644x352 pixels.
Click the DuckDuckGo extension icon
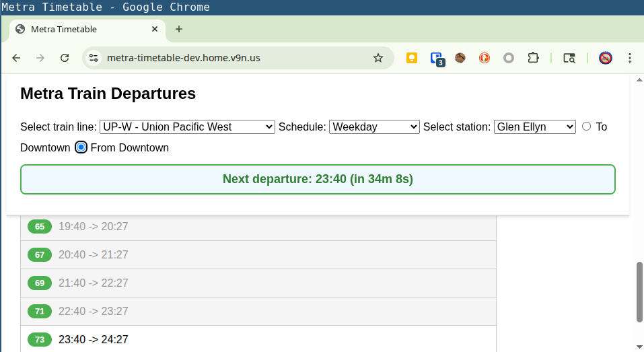coord(485,58)
